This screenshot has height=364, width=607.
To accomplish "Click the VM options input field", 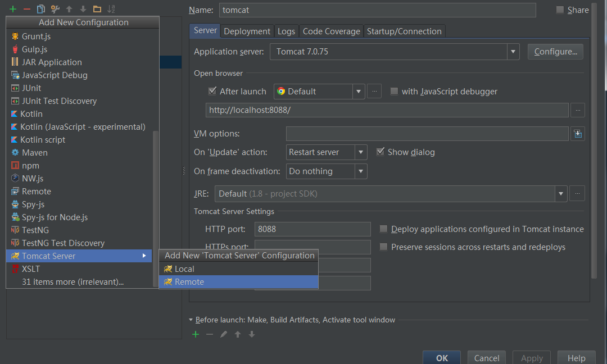I will click(x=427, y=134).
